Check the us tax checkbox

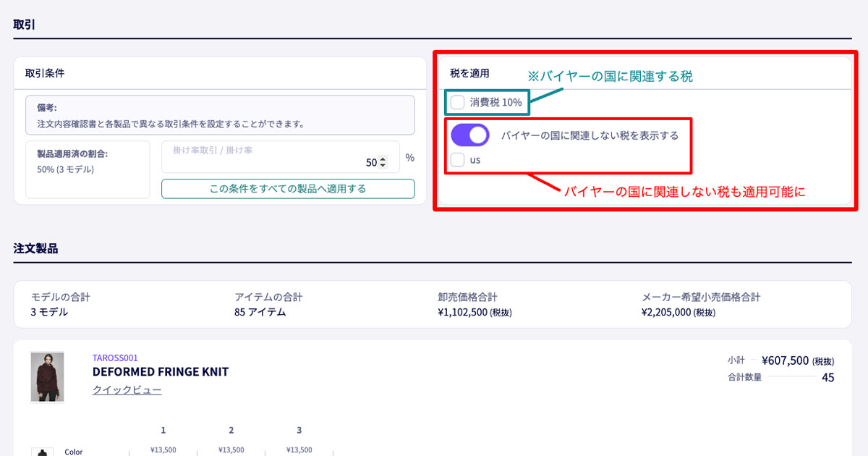pyautogui.click(x=457, y=160)
